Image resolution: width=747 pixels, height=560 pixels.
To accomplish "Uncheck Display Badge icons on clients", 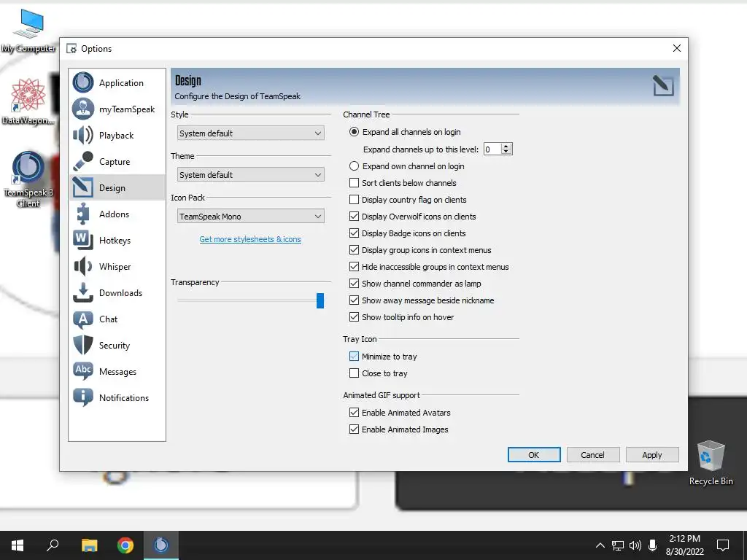I will (x=407, y=233).
